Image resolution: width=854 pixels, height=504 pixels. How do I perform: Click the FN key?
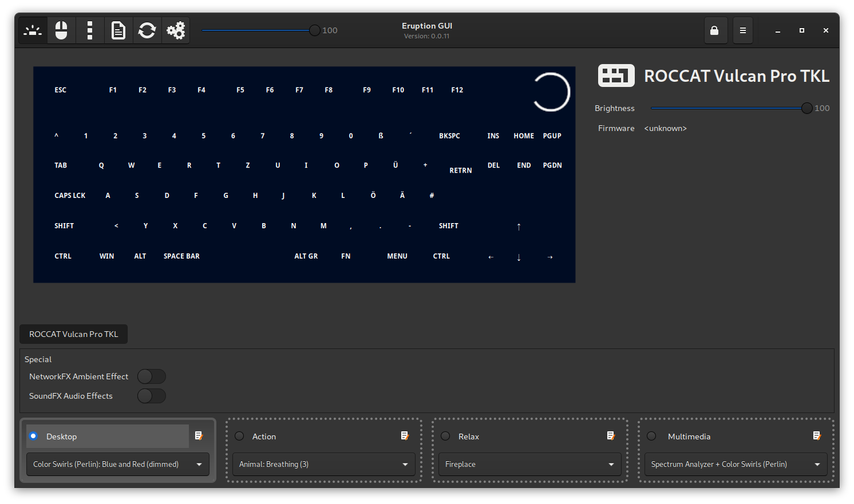(346, 256)
